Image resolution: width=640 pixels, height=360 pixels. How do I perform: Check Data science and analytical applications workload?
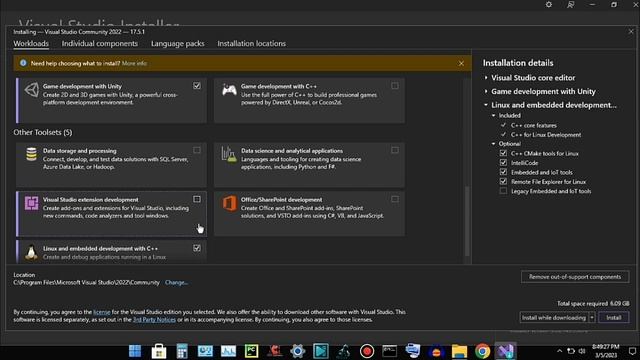pos(395,150)
